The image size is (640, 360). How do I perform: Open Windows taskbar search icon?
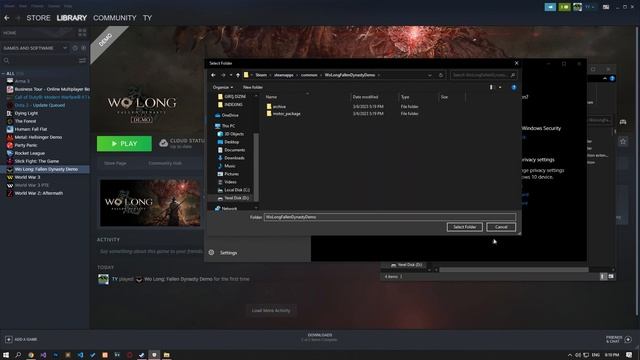click(x=18, y=355)
